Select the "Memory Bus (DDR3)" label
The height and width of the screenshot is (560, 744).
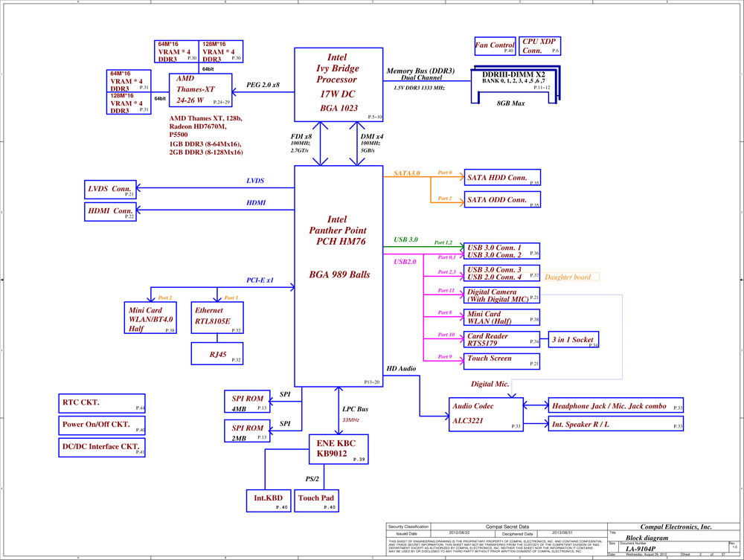click(420, 71)
